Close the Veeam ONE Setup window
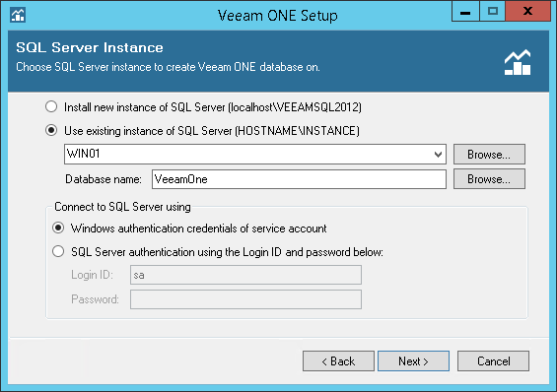Image resolution: width=557 pixels, height=392 pixels. click(x=527, y=12)
